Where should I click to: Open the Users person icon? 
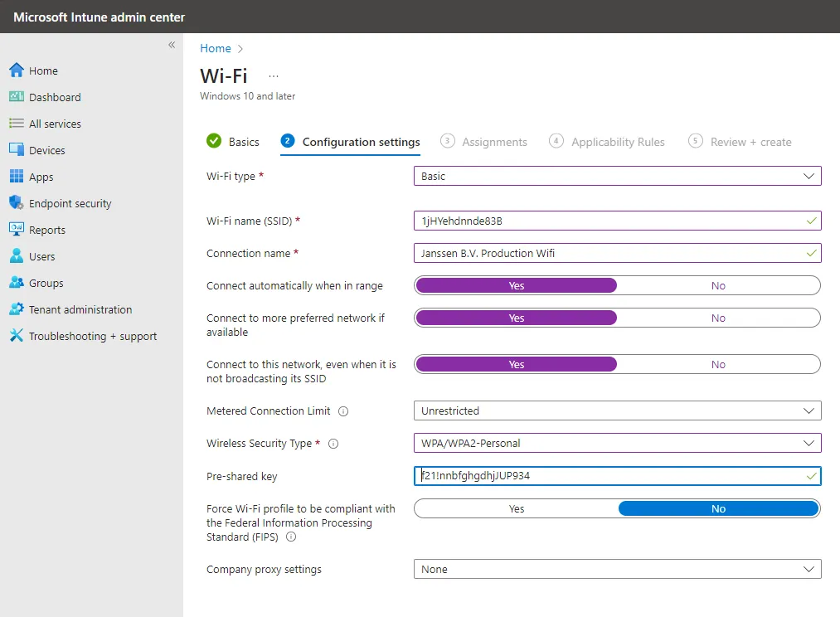tap(17, 255)
